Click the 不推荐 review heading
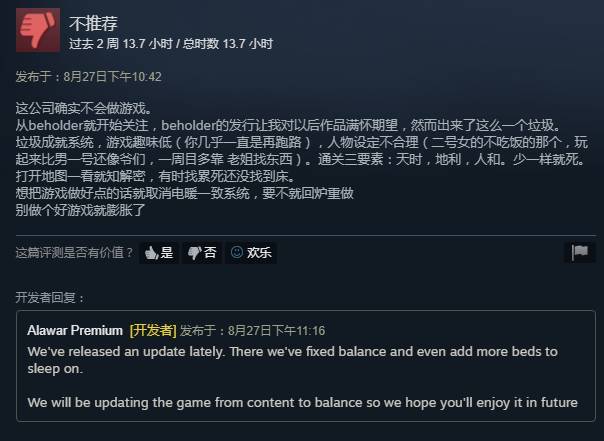604x441 pixels. click(93, 23)
